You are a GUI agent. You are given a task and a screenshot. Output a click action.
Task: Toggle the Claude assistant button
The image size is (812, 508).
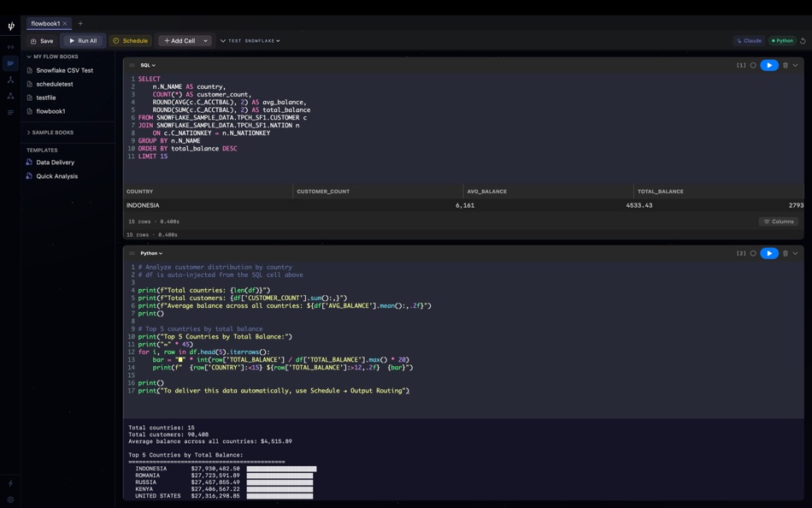pyautogui.click(x=747, y=40)
